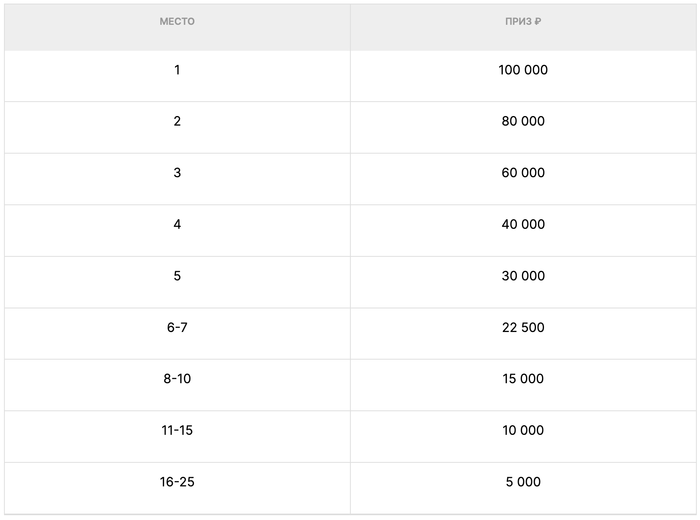This screenshot has height=520, width=700.
Task: Click the МЕСТО column header
Action: click(x=177, y=22)
